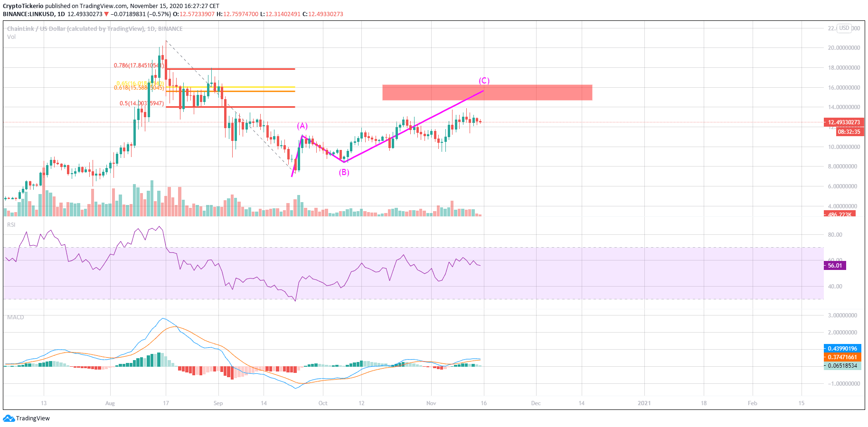Click the RSI value tag 56.01
This screenshot has height=427, width=868.
point(835,266)
